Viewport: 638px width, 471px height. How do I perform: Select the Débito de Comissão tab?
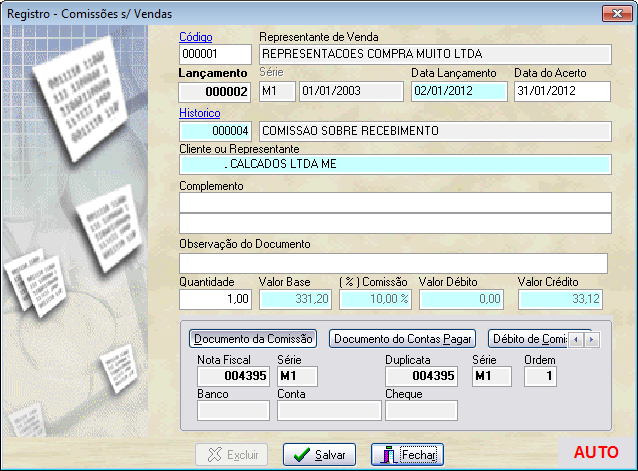point(527,339)
